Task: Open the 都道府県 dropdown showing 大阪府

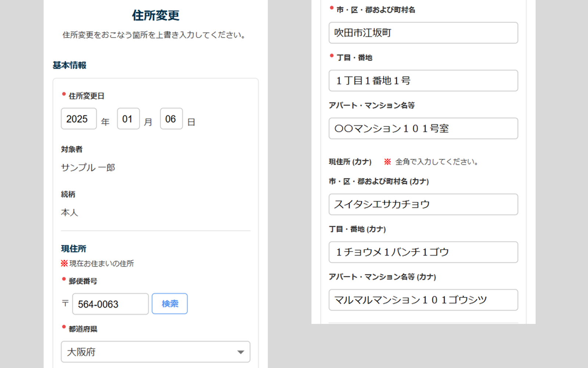Action: point(155,352)
